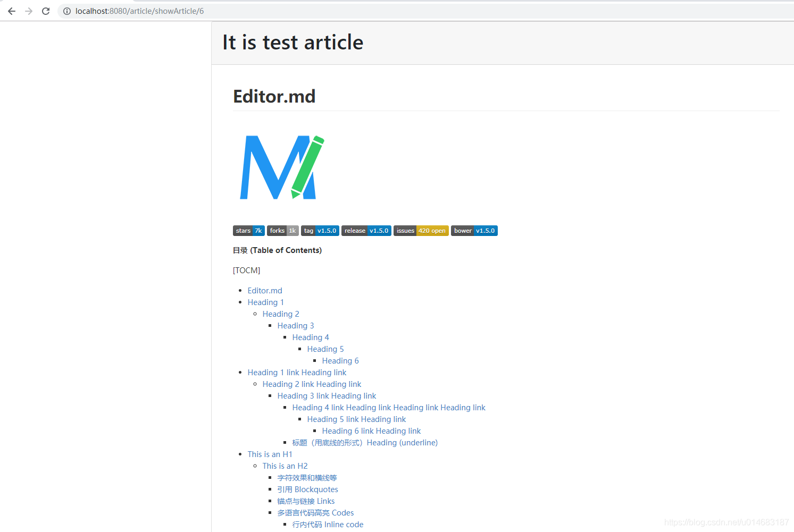794x532 pixels.
Task: Open 'Heading 1 link Heading link'
Action: [297, 373]
